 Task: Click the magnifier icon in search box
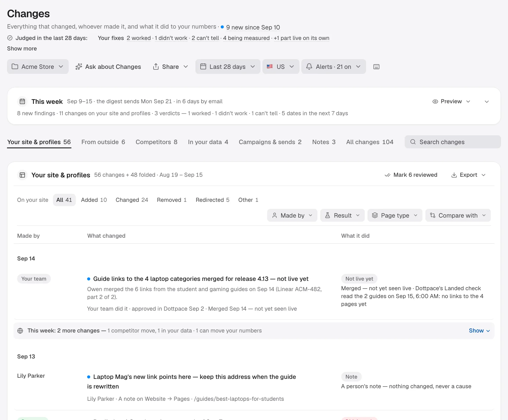[413, 142]
